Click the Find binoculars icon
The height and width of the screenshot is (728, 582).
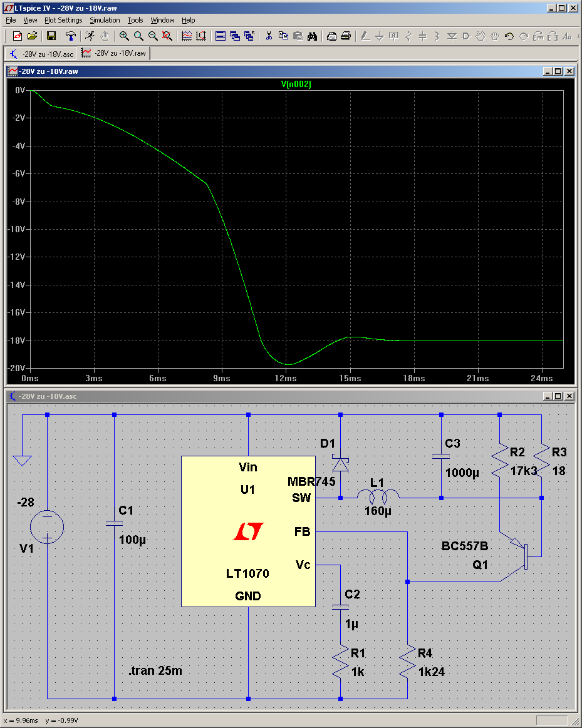(x=312, y=36)
